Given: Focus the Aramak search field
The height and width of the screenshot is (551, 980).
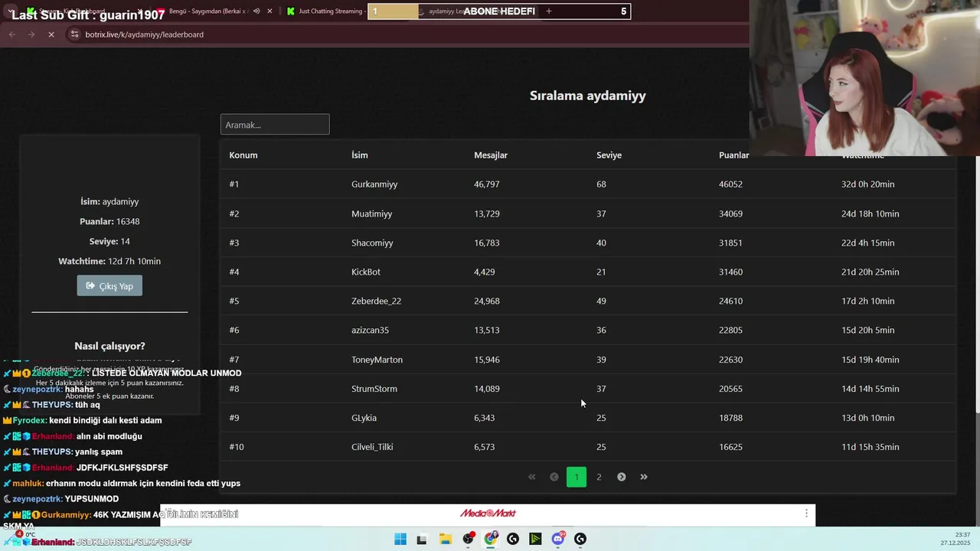Looking at the screenshot, I should (x=275, y=125).
